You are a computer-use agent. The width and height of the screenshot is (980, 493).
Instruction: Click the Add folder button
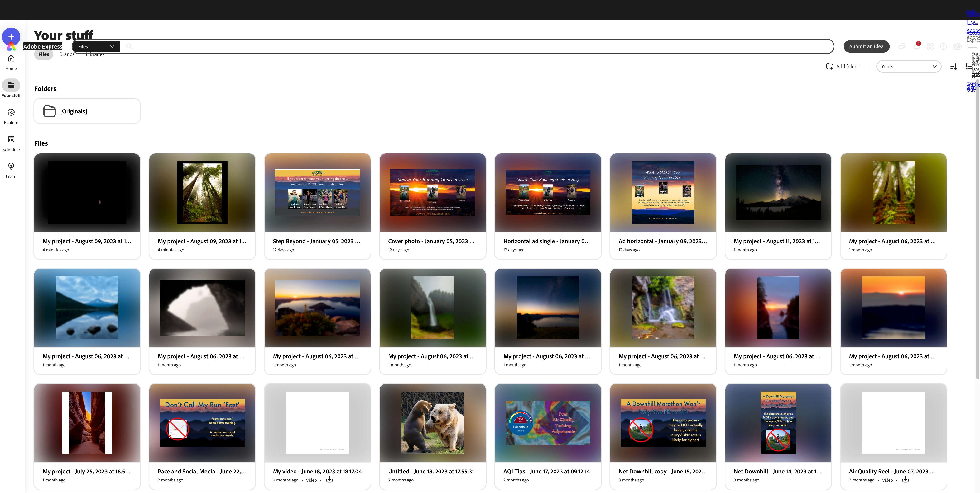[843, 67]
